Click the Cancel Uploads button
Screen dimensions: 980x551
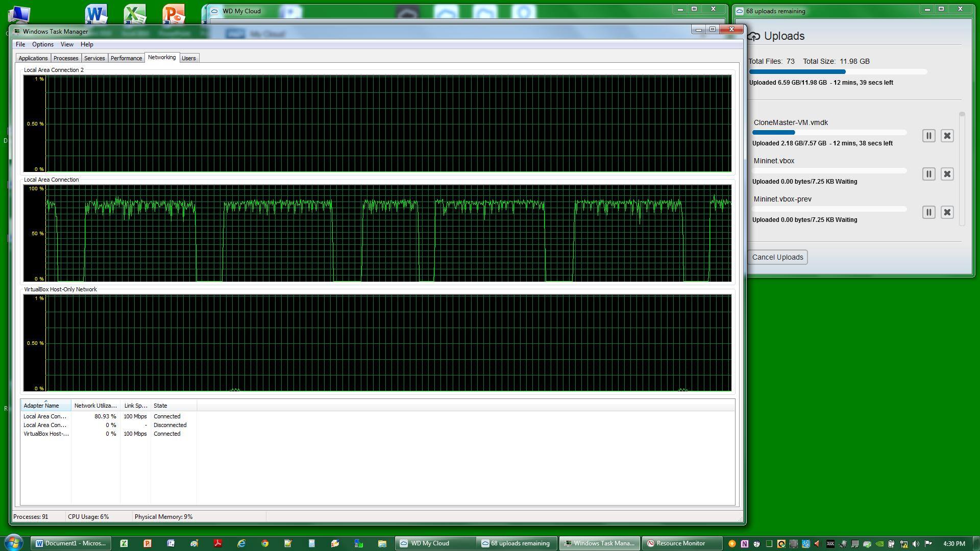(777, 257)
